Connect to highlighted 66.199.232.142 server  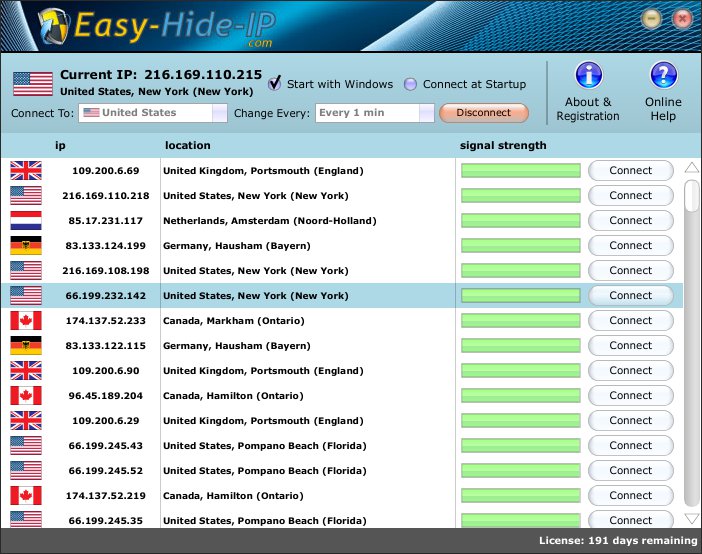630,296
